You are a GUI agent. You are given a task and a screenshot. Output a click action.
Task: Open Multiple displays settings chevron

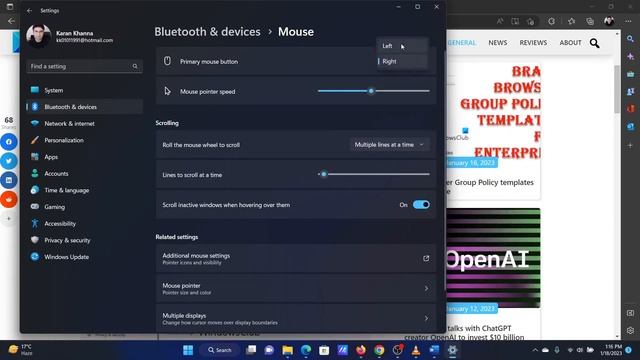[x=426, y=318]
